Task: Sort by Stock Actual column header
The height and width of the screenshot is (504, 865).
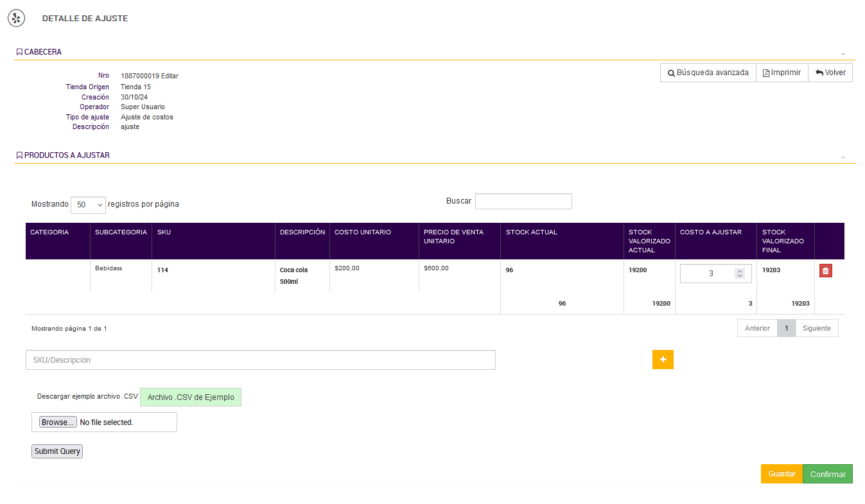Action: [x=531, y=232]
